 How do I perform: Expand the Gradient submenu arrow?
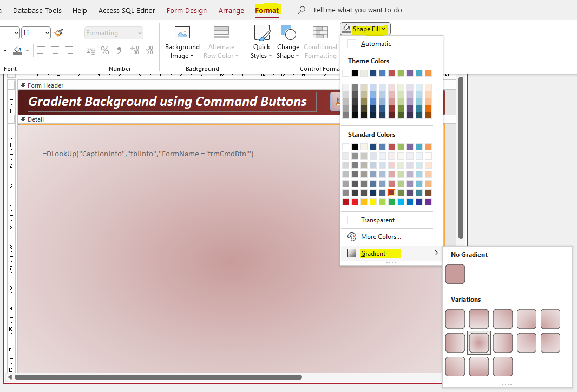pos(436,253)
